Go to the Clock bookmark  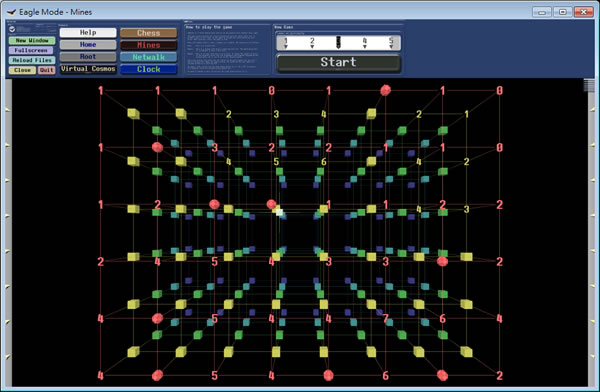tap(148, 69)
